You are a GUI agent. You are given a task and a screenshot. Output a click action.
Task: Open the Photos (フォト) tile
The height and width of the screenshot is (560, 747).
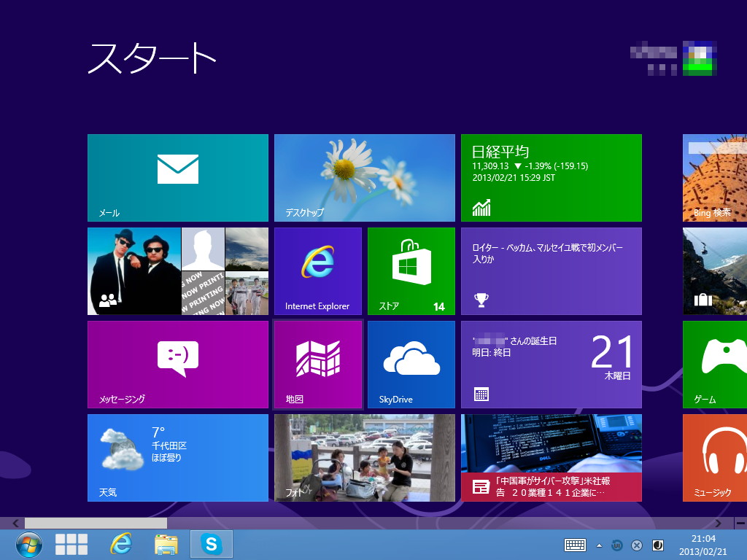point(365,458)
